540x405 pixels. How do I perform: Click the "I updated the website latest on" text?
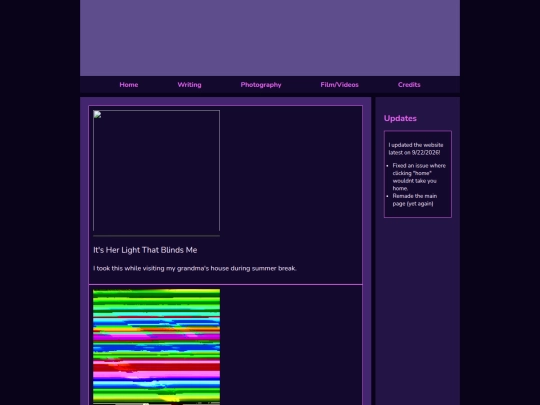coord(416,149)
